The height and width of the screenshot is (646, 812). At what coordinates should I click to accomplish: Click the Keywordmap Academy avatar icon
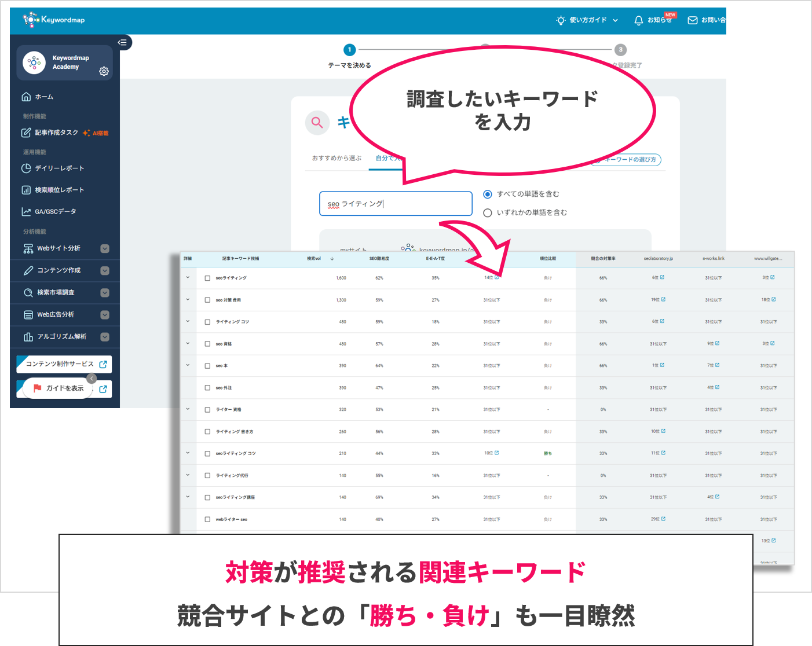(34, 63)
